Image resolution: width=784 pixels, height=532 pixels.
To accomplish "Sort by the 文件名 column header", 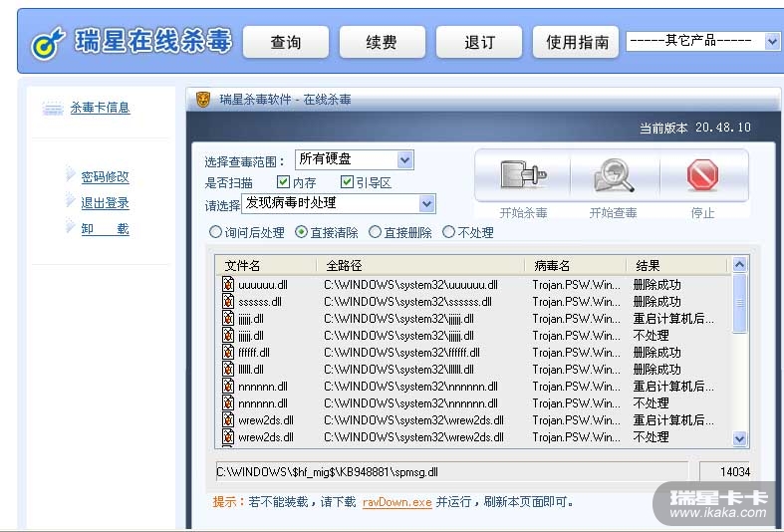I will 266,265.
